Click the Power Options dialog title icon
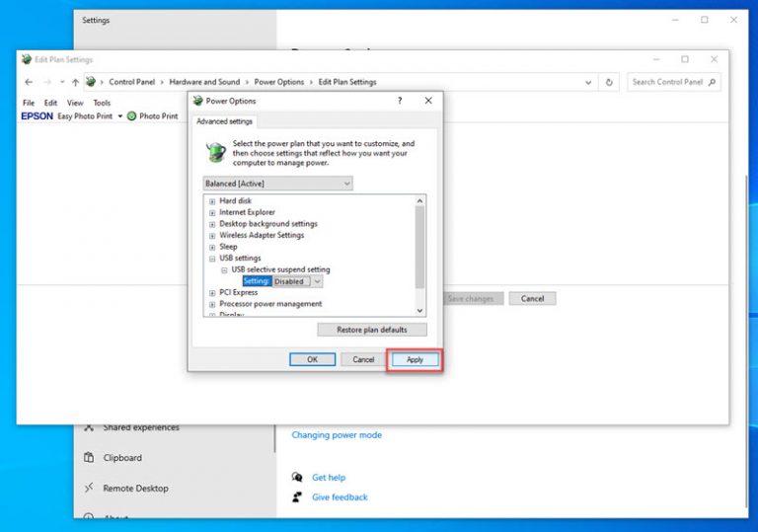Screen dimensions: 758x532 (197, 101)
